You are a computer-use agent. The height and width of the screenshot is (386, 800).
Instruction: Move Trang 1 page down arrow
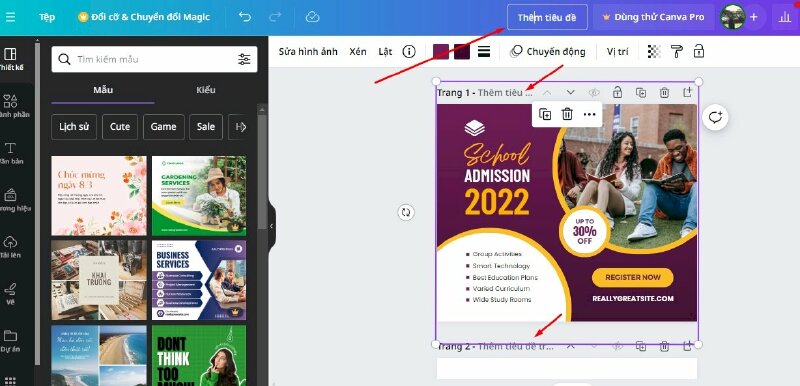click(x=570, y=93)
